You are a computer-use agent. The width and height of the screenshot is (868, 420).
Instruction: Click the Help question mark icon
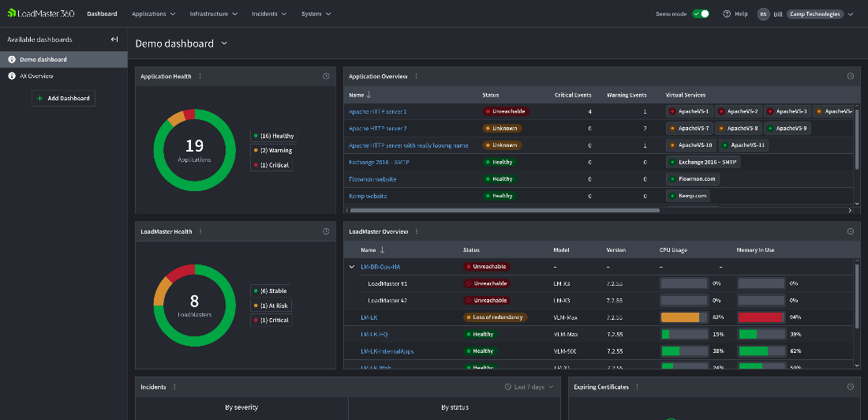pos(727,14)
